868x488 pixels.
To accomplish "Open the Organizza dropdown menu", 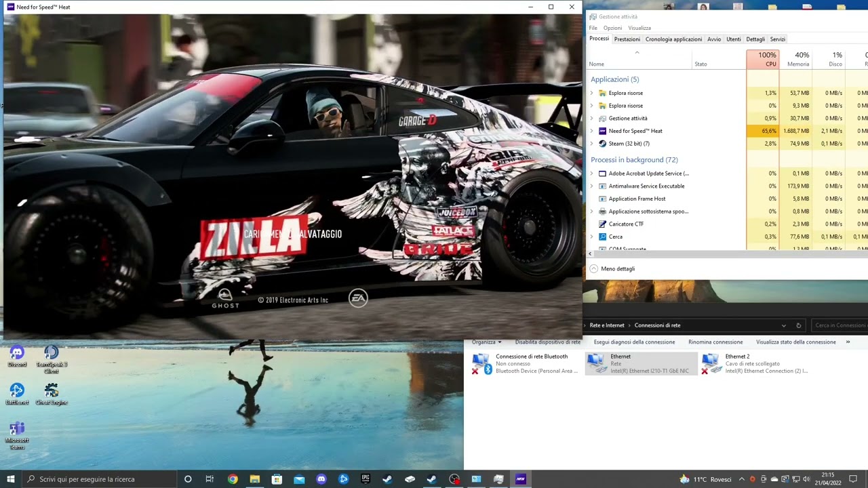I will coord(487,342).
